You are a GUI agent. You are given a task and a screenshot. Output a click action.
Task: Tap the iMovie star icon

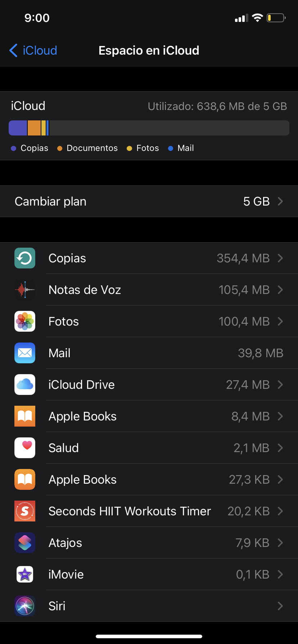[25, 574]
